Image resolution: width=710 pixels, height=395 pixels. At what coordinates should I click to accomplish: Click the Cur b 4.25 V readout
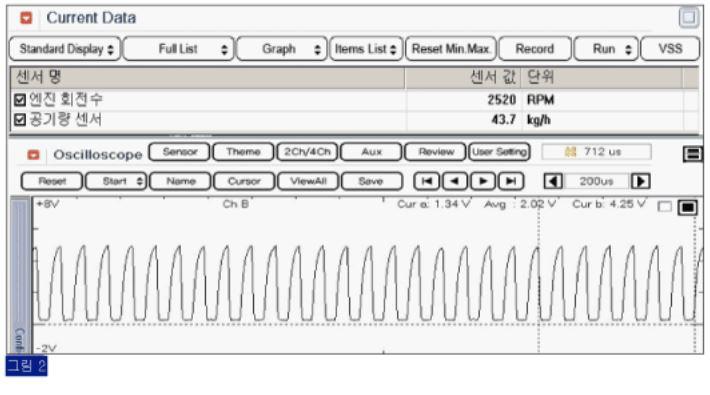[x=609, y=204]
